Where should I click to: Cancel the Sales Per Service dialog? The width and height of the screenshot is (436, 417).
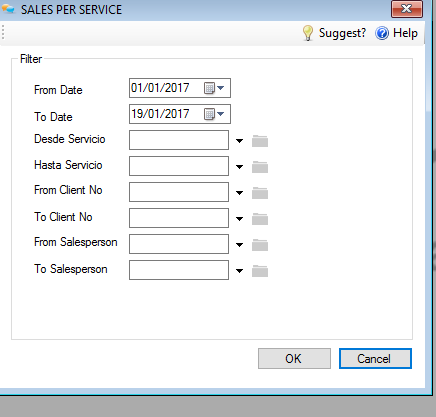[375, 359]
